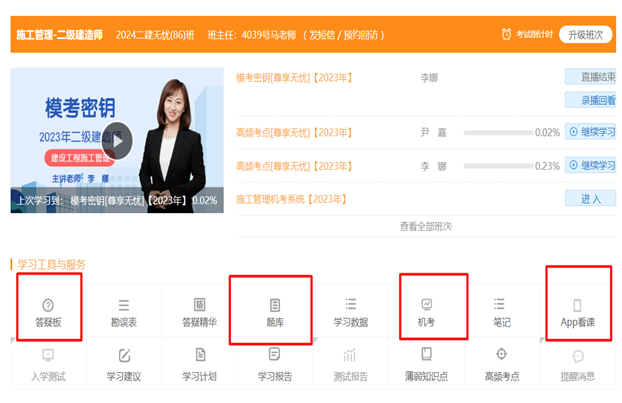Open the 入学测试 entrance test
The height and width of the screenshot is (403, 622).
pyautogui.click(x=48, y=365)
